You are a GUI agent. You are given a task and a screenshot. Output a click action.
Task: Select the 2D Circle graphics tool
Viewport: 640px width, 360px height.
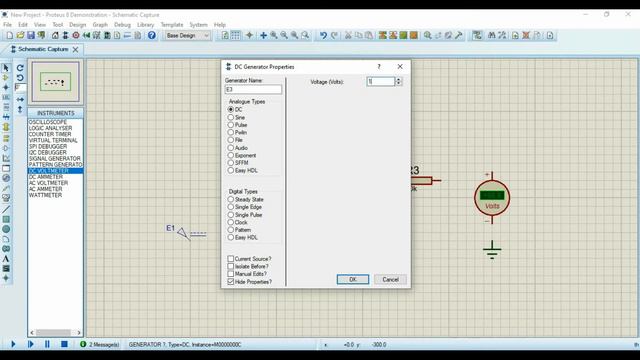6,229
